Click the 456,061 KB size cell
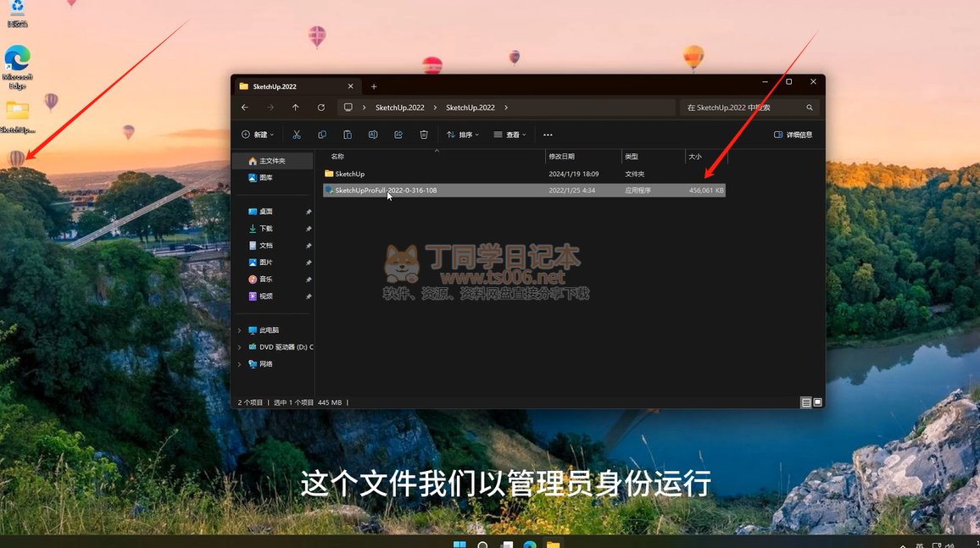The height and width of the screenshot is (548, 980). pos(705,191)
